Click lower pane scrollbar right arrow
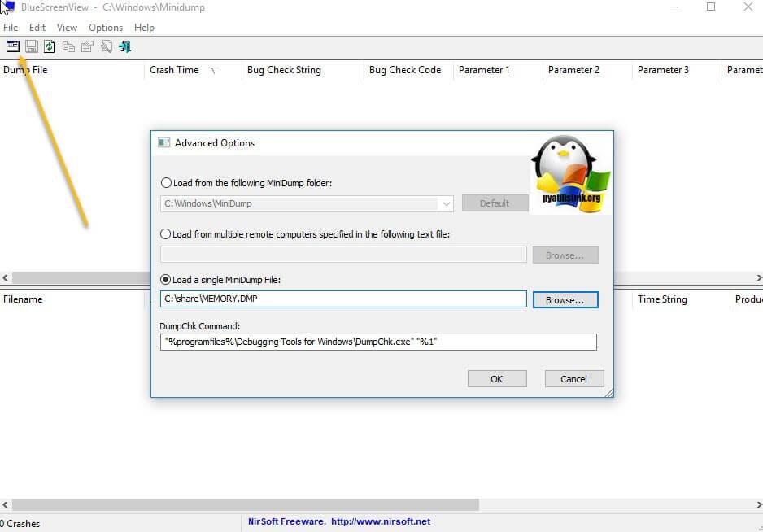 tap(759, 504)
